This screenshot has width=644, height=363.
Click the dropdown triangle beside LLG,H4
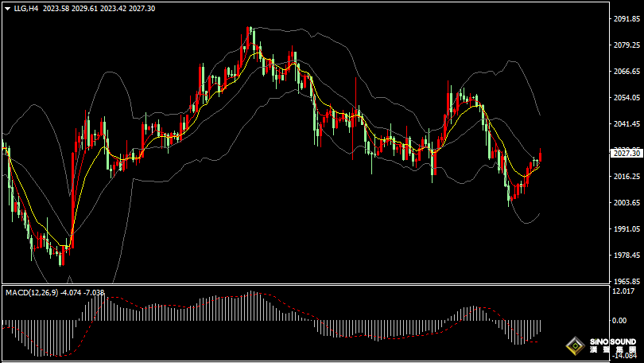point(7,8)
